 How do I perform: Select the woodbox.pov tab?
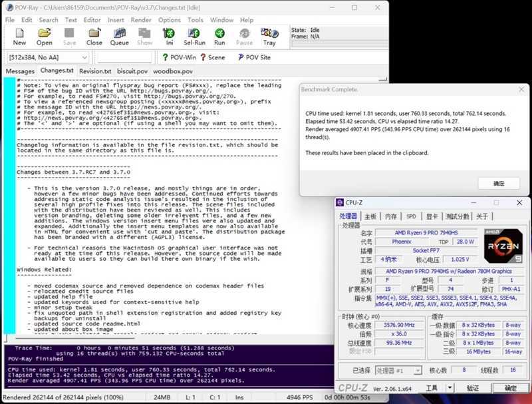point(173,71)
